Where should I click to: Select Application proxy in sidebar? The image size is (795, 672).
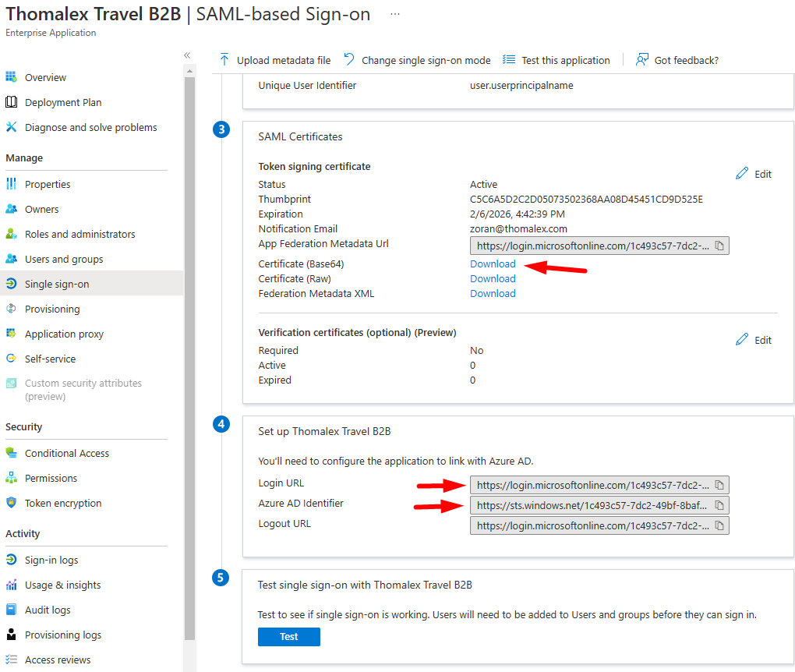coord(64,334)
